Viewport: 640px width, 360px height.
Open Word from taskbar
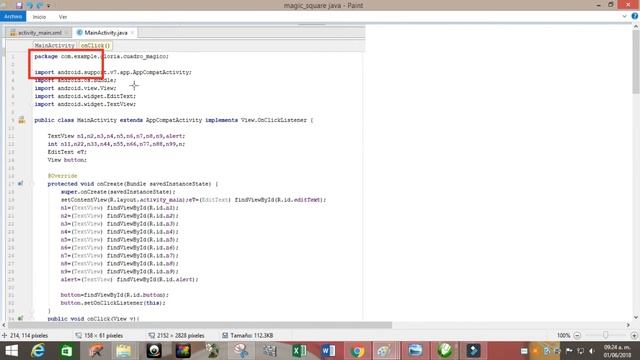(x=328, y=351)
